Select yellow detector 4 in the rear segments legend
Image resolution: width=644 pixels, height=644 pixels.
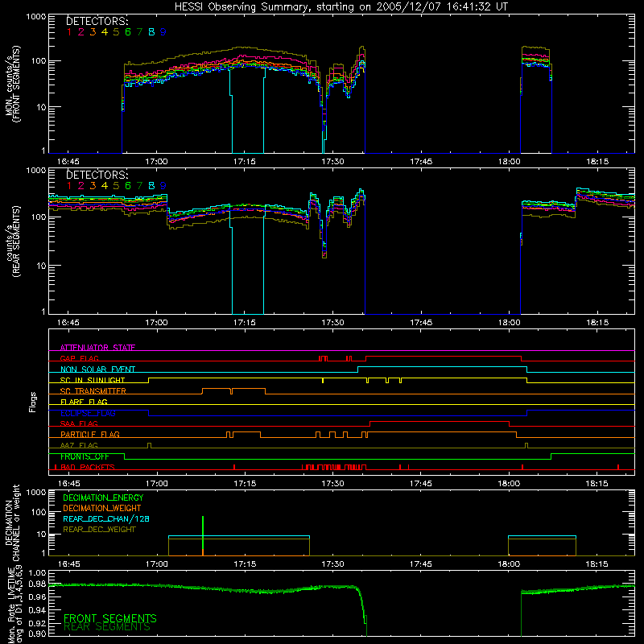pyautogui.click(x=105, y=186)
